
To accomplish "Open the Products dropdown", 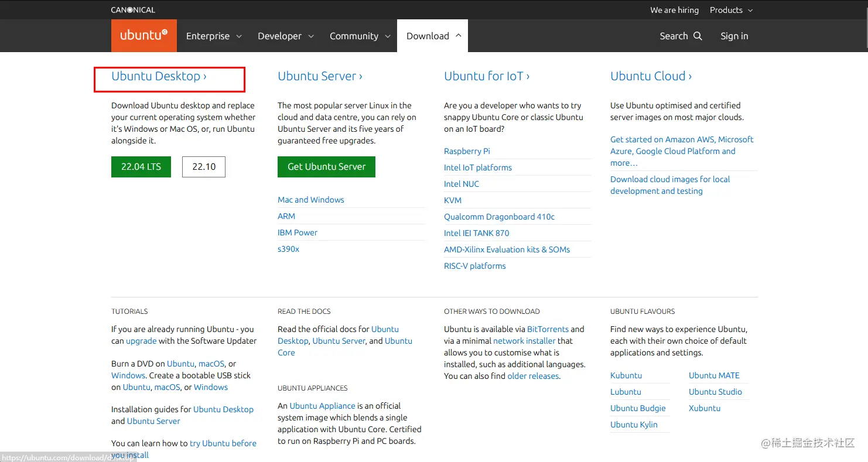I will (x=731, y=10).
